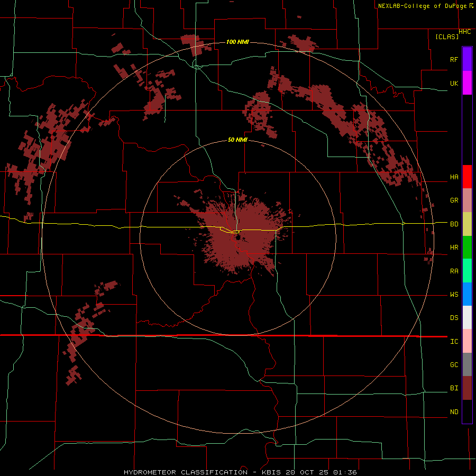476x476 pixels.
Task: Click the 'BD' legend label
Action: 454,224
